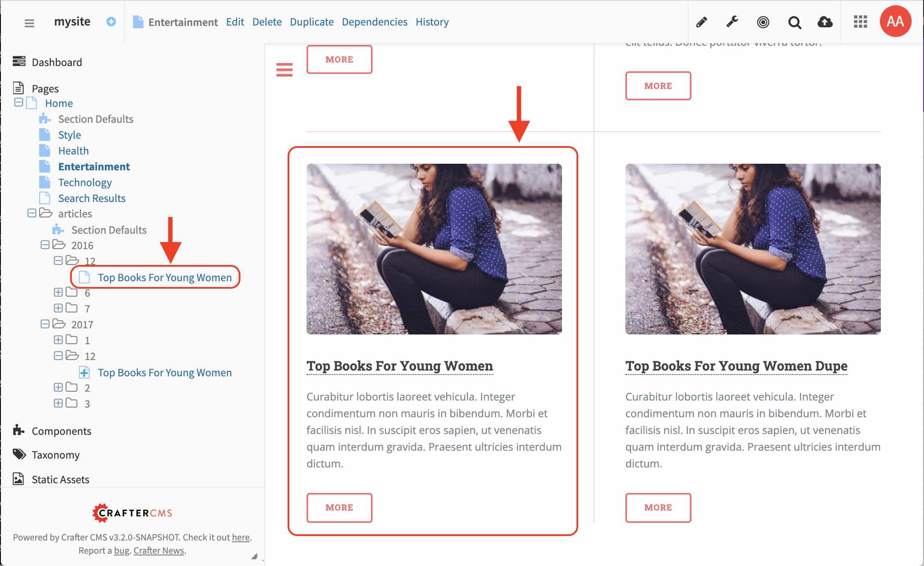The width and height of the screenshot is (924, 566).
Task: Click the search icon in top toolbar
Action: (794, 21)
